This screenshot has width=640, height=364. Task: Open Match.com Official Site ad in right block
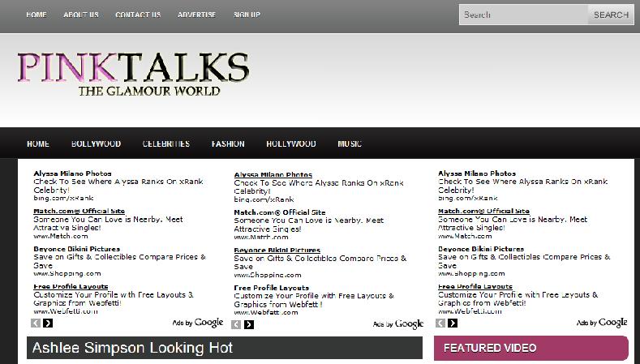[483, 211]
